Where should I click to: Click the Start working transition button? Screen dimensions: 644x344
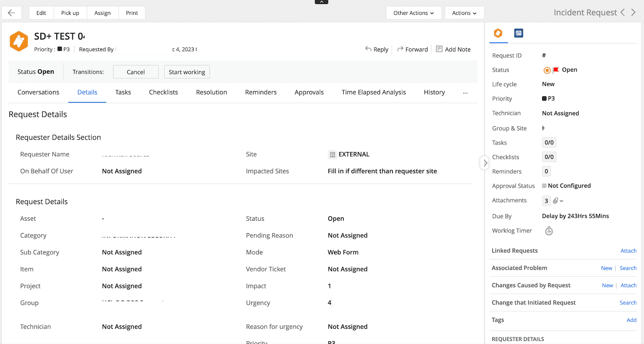[x=187, y=72]
